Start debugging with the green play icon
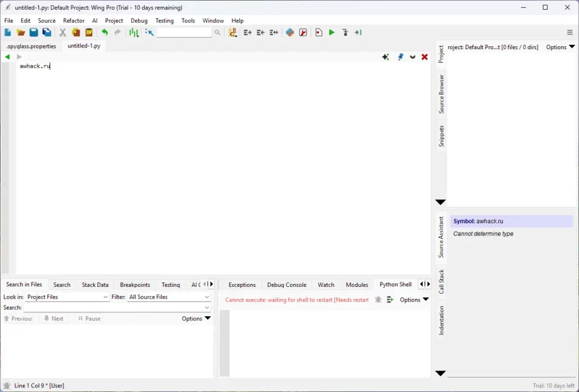 [x=331, y=32]
